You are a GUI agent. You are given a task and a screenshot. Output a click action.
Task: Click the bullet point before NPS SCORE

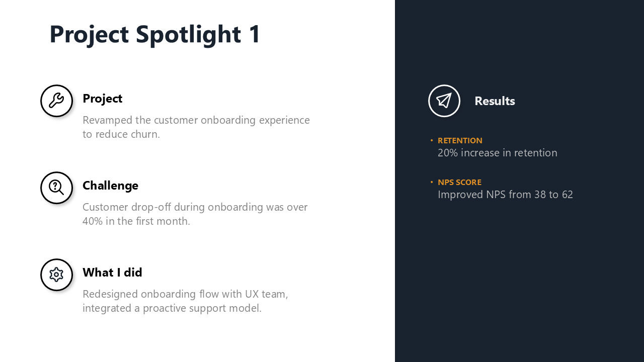432,182
